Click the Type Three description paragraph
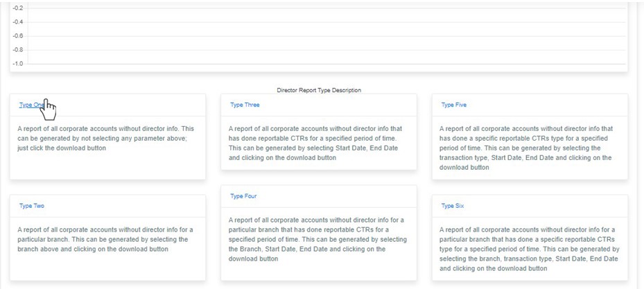The image size is (644, 289). click(x=317, y=143)
